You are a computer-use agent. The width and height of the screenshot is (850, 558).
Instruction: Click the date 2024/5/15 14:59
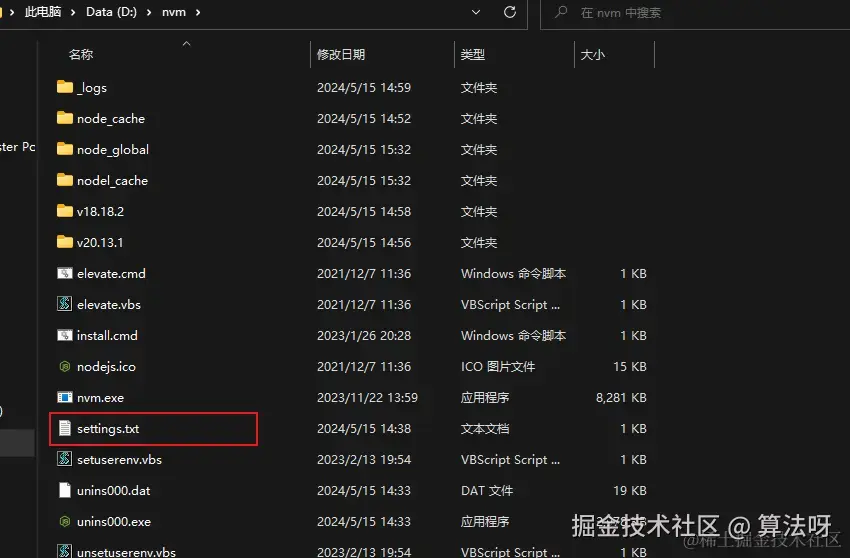click(x=364, y=87)
